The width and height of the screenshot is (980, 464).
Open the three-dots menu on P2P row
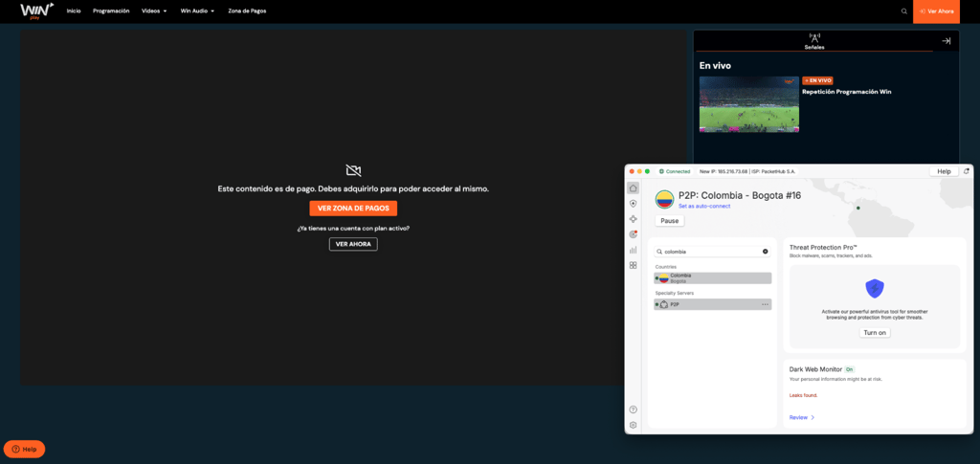coord(765,305)
